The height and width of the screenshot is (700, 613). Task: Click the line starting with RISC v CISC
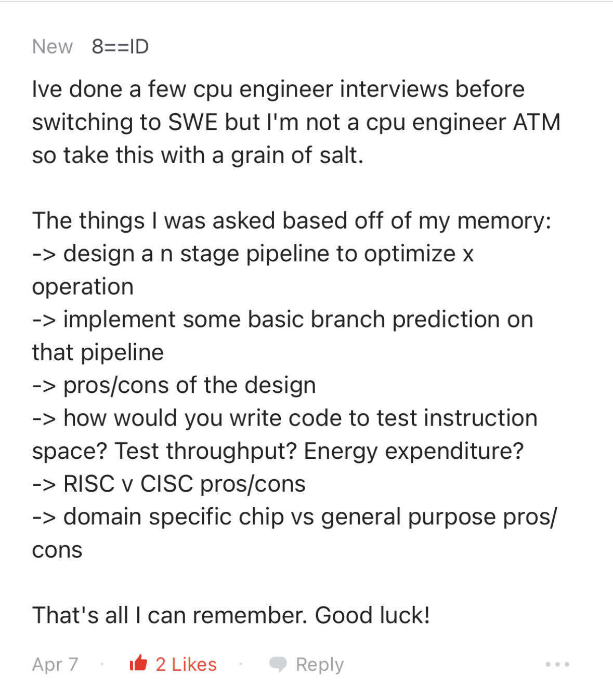pyautogui.click(x=169, y=483)
